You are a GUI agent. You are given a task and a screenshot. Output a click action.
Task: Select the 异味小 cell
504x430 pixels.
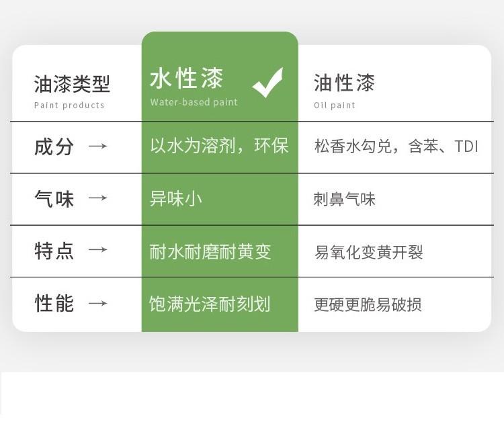coord(176,199)
